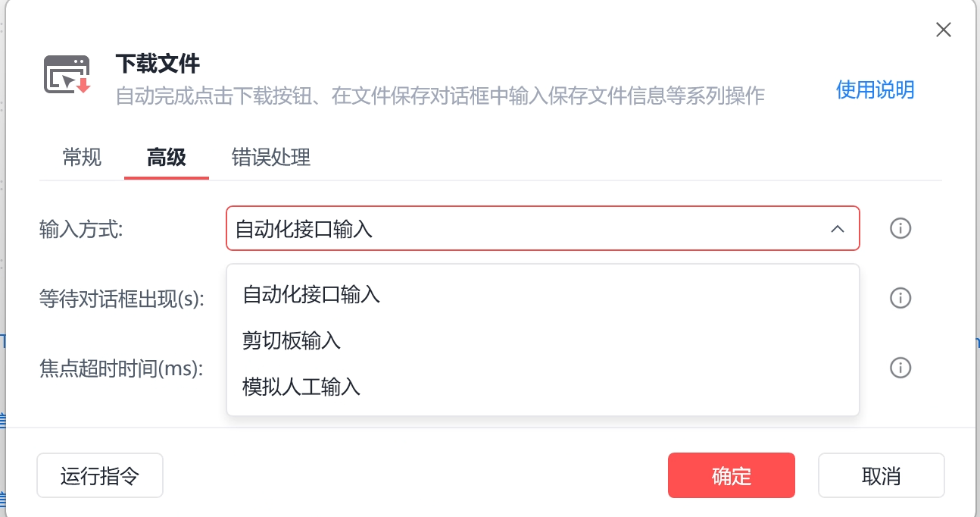Switch to the 常规 tab

pyautogui.click(x=82, y=157)
